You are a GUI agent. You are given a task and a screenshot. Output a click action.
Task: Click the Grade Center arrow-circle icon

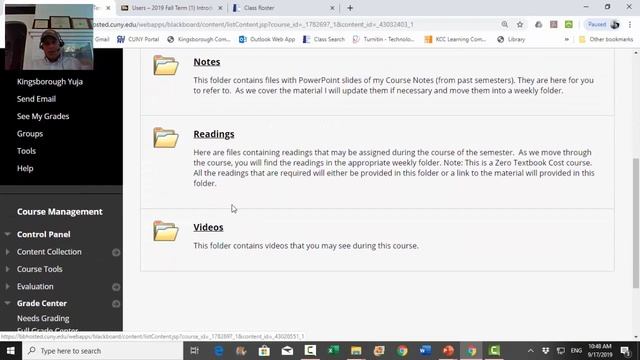pyautogui.click(x=116, y=304)
